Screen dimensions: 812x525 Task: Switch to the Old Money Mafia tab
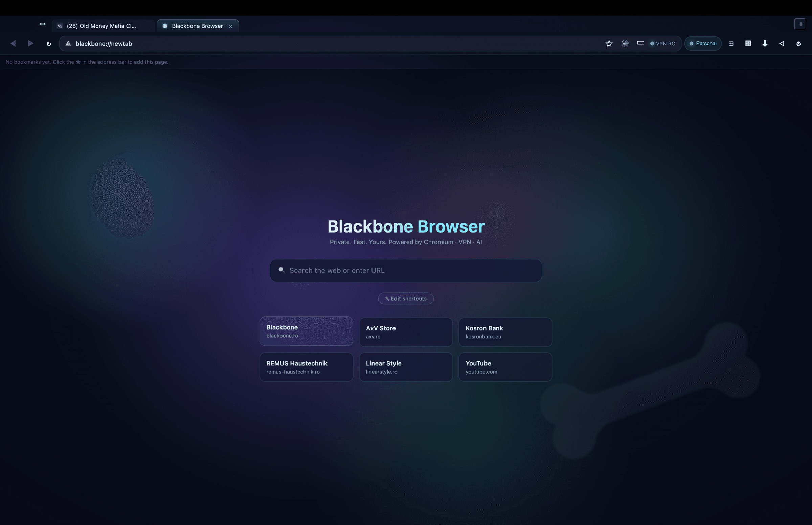[x=103, y=26]
